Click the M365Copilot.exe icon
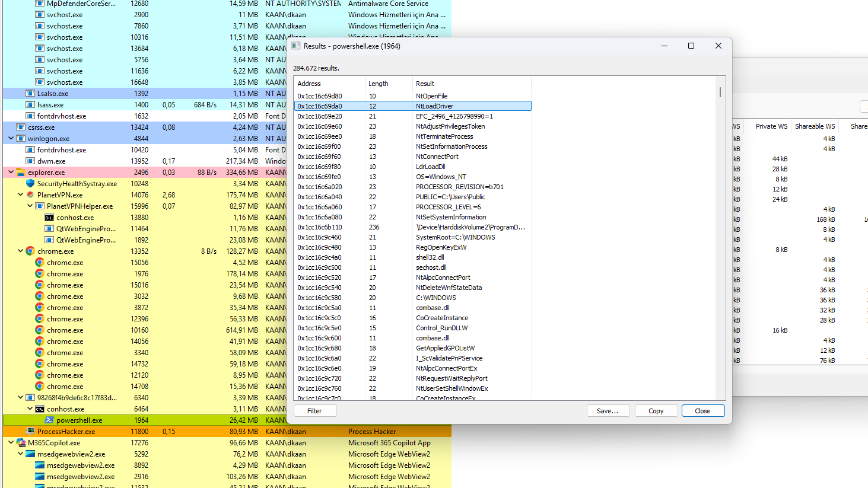Viewport: 868px width, 488px height. pyautogui.click(x=21, y=443)
